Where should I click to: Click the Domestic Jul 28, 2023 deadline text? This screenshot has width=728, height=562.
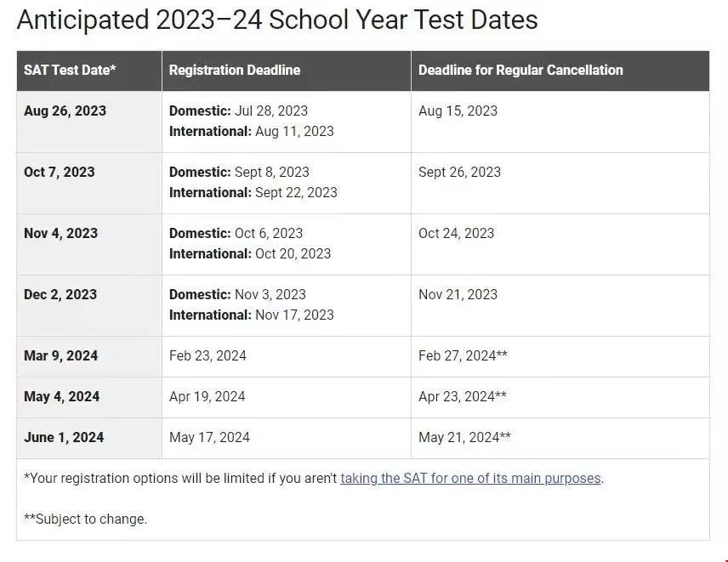pos(238,111)
